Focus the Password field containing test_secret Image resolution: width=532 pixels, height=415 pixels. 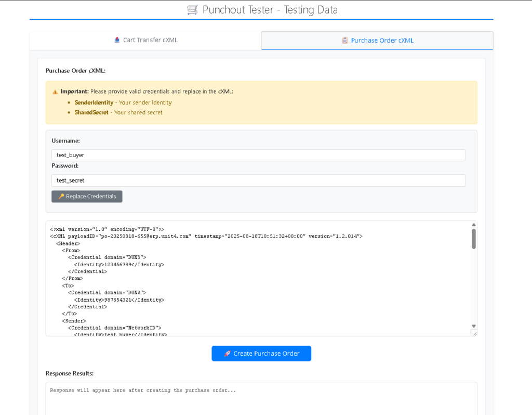(x=258, y=180)
